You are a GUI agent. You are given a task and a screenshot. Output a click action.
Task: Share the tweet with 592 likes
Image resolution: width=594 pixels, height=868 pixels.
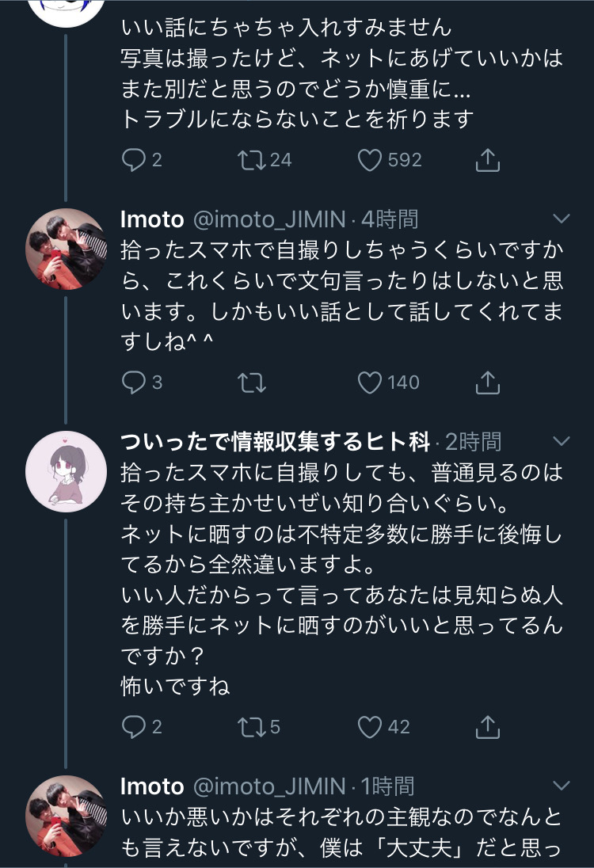[489, 161]
